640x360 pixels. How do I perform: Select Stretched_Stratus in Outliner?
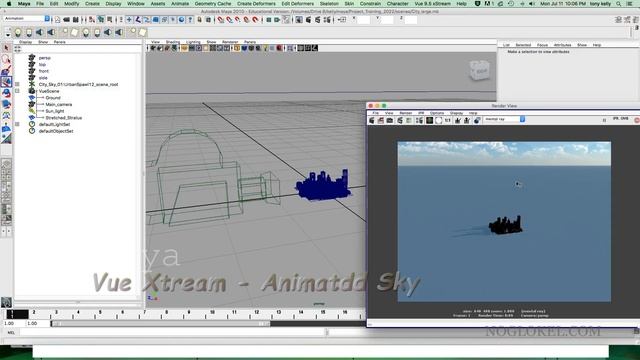(64, 118)
